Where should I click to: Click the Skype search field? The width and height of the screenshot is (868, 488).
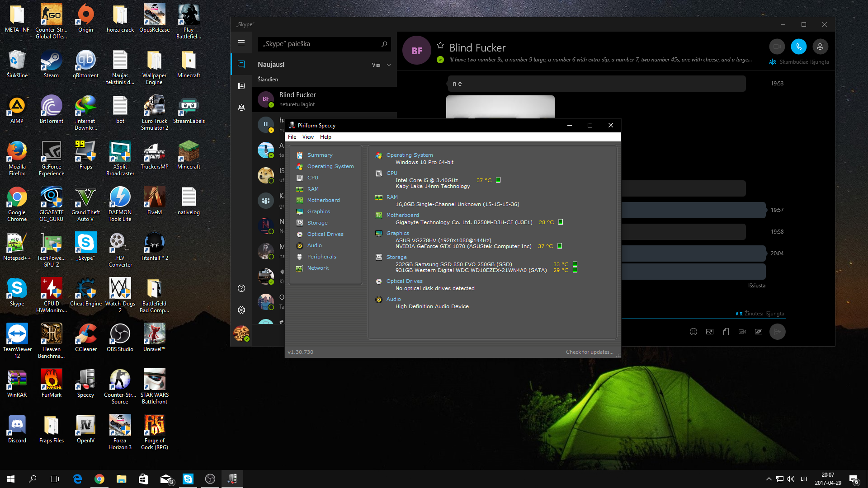pos(325,44)
